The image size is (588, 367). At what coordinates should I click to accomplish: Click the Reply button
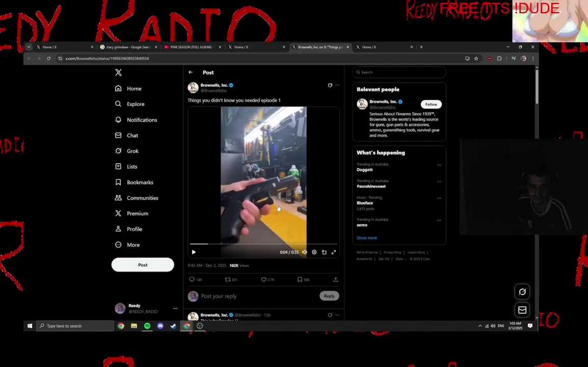tap(329, 296)
